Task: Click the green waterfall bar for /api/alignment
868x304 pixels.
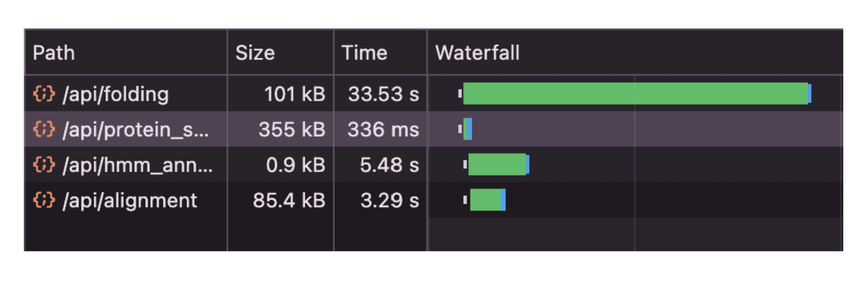Action: tap(485, 200)
